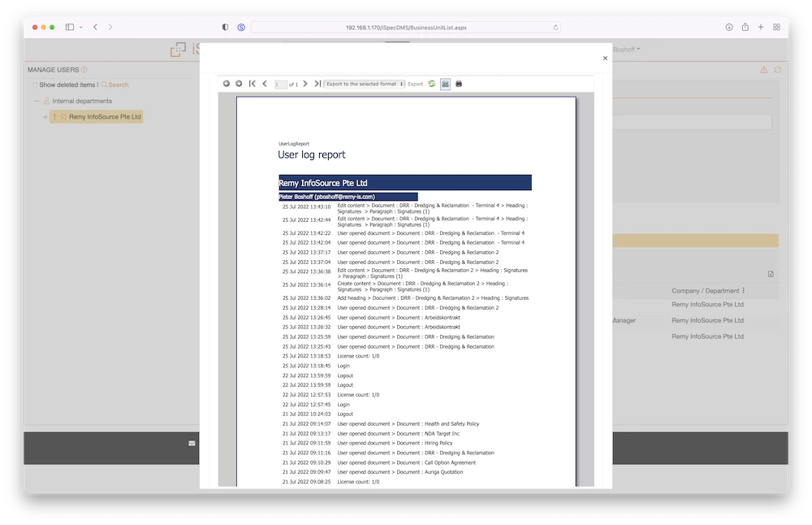Click the export document icon above table
This screenshot has height=525, width=812.
click(x=771, y=274)
